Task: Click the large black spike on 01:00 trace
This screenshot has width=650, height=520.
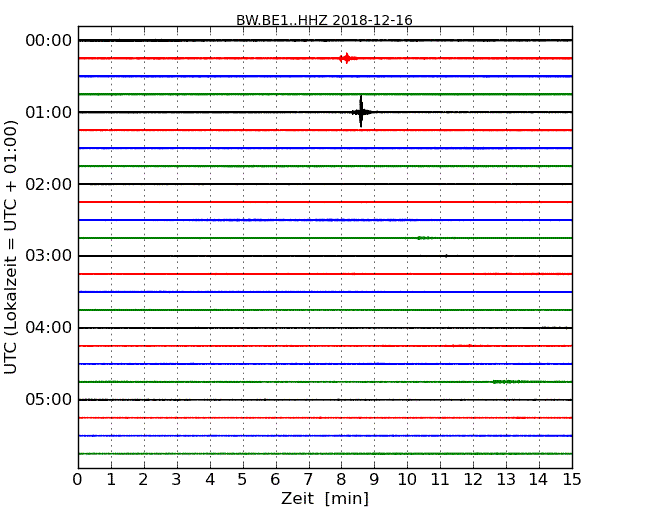Action: (361, 112)
